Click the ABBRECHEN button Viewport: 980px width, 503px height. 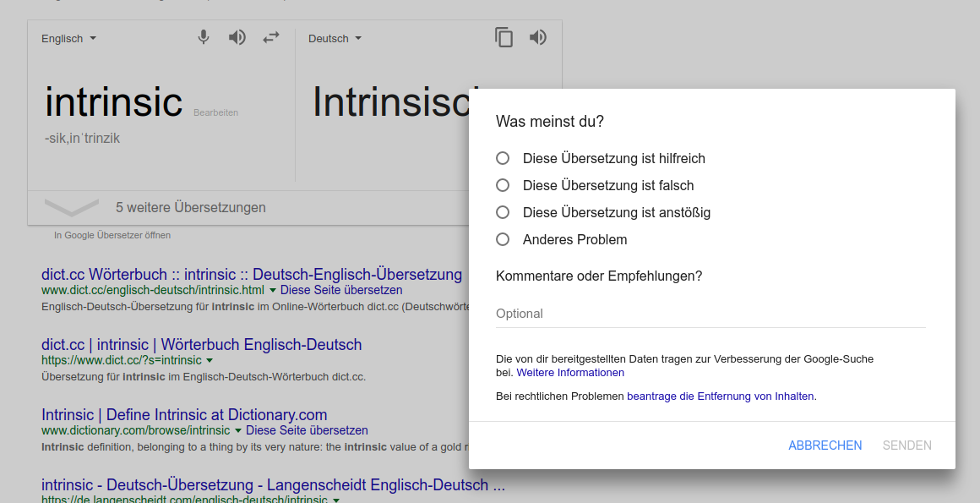[825, 446]
